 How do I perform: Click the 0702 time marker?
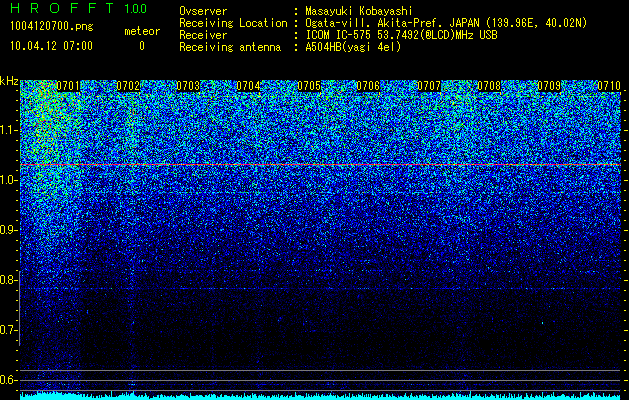[x=128, y=86]
